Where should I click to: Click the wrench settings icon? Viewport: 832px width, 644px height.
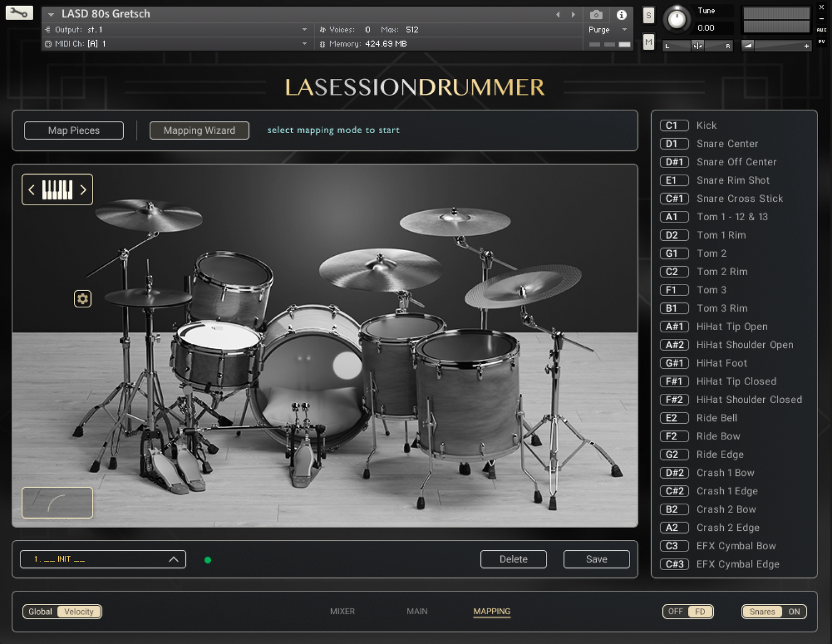click(x=19, y=13)
